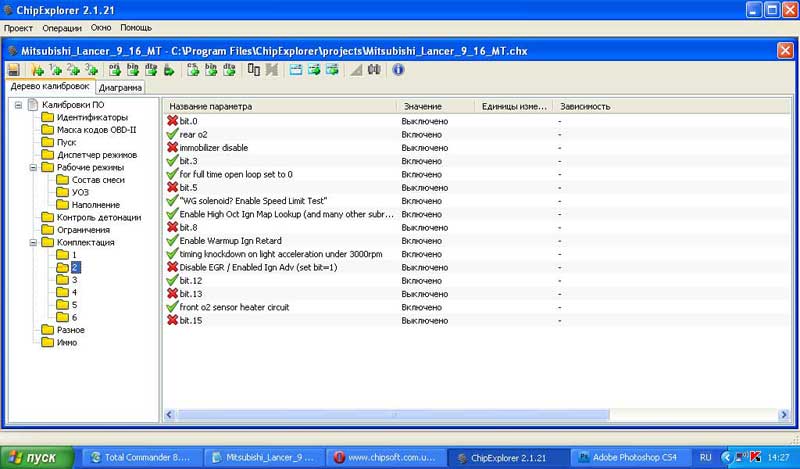Viewport: 800px width, 469px height.
Task: Open the 'Операции' menu
Action: click(x=63, y=28)
